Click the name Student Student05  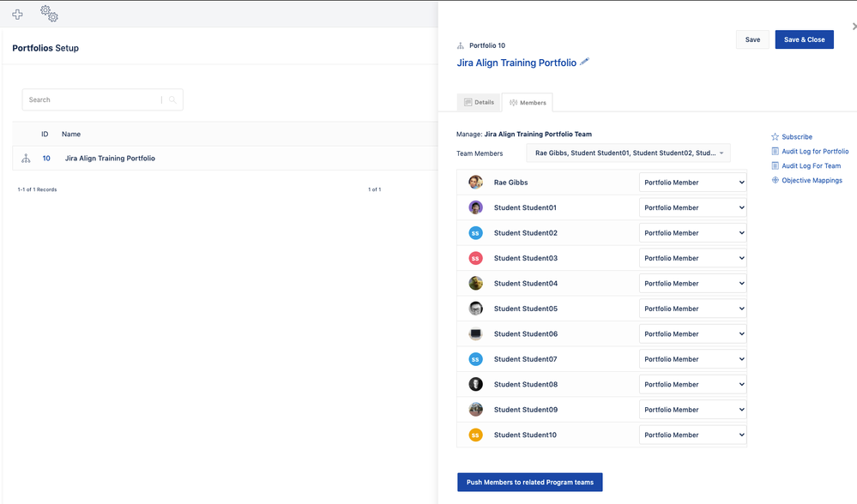coord(525,309)
